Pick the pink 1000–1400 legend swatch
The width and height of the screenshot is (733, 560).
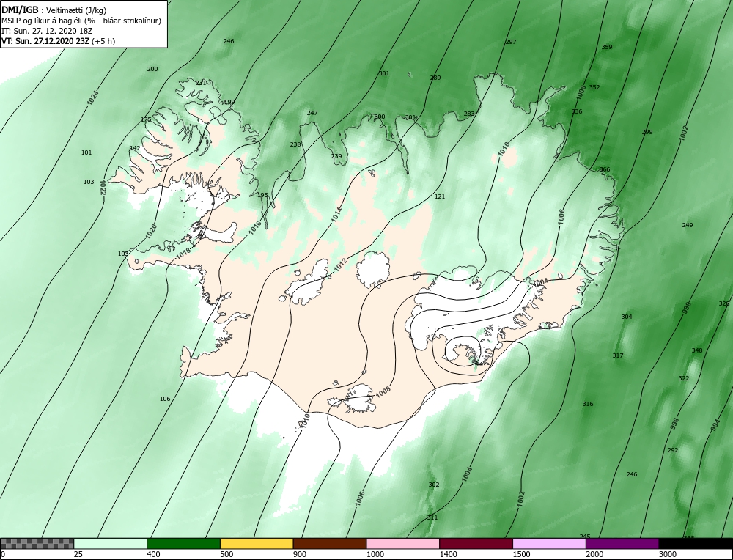point(403,543)
